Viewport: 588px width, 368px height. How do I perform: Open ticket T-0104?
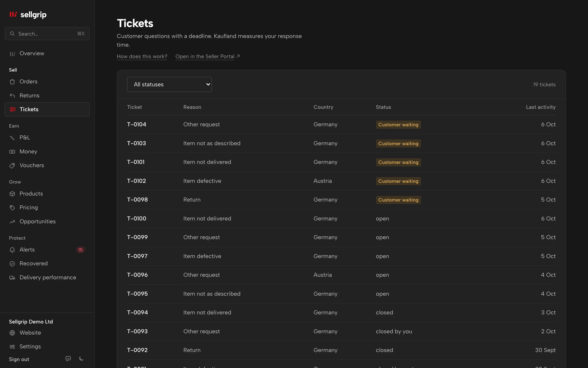click(136, 124)
